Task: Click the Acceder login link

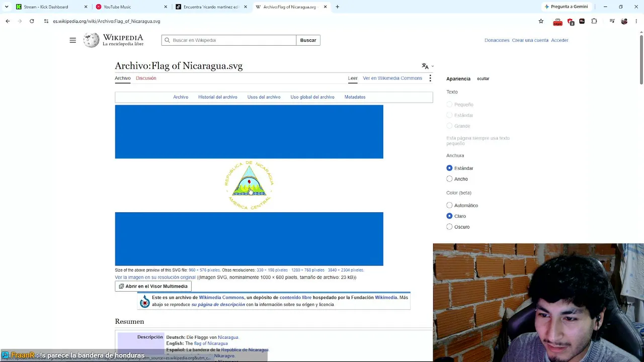Action: click(559, 40)
